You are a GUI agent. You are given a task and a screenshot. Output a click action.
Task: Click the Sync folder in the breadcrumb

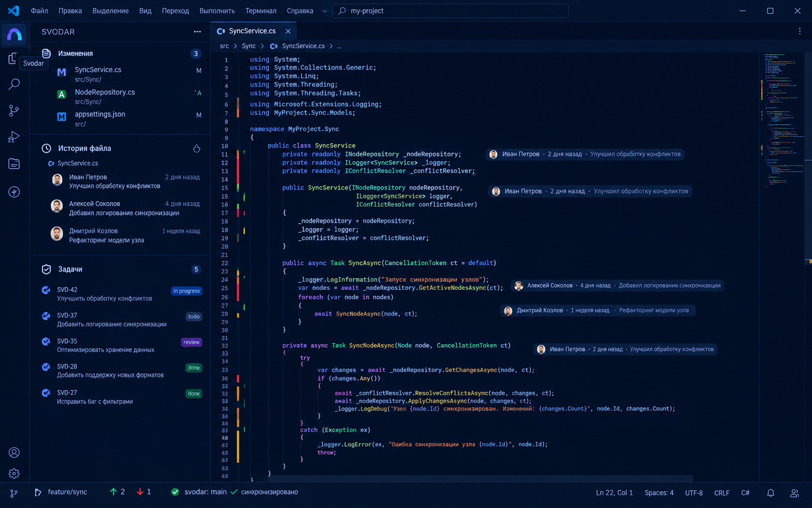[x=248, y=46]
